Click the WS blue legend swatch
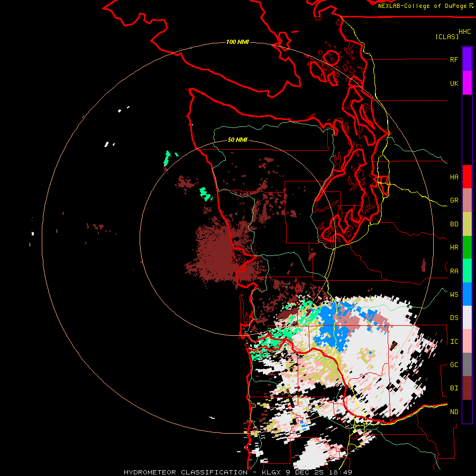The width and height of the screenshot is (476, 476). click(467, 294)
